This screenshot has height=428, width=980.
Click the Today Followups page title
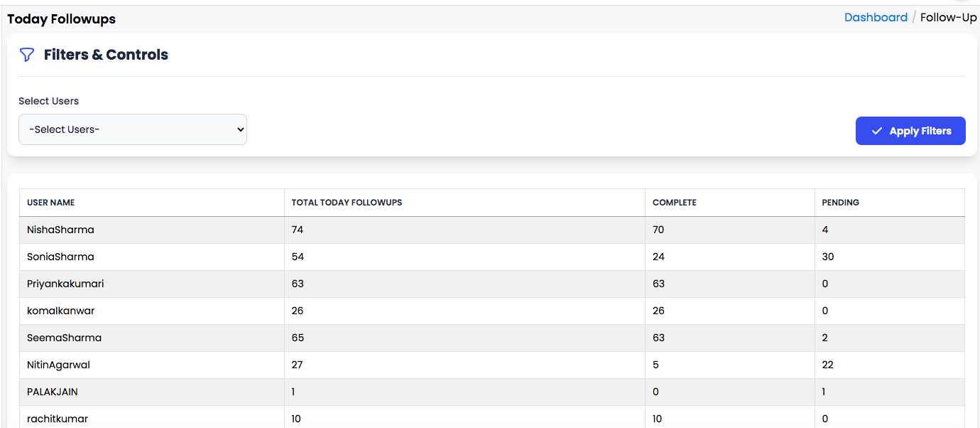(x=62, y=19)
